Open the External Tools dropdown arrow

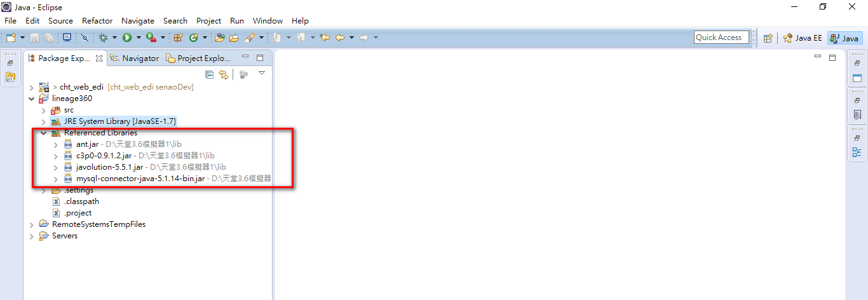click(163, 37)
